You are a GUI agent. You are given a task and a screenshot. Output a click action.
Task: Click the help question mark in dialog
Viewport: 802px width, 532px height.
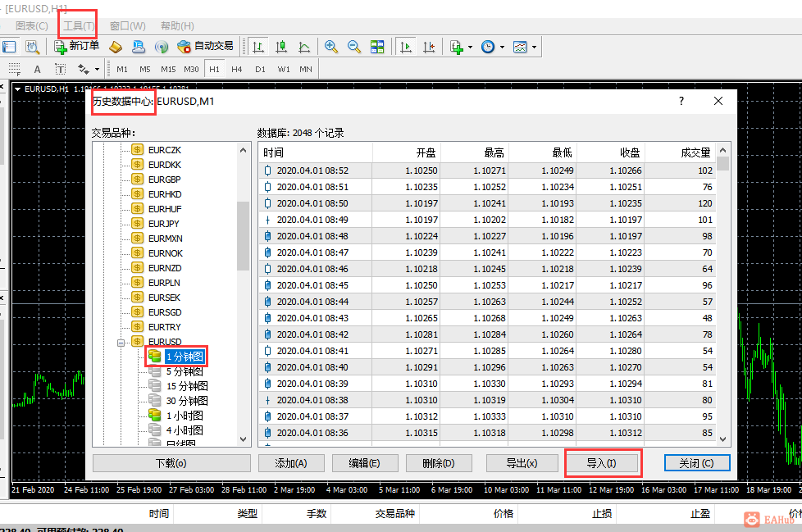[681, 101]
